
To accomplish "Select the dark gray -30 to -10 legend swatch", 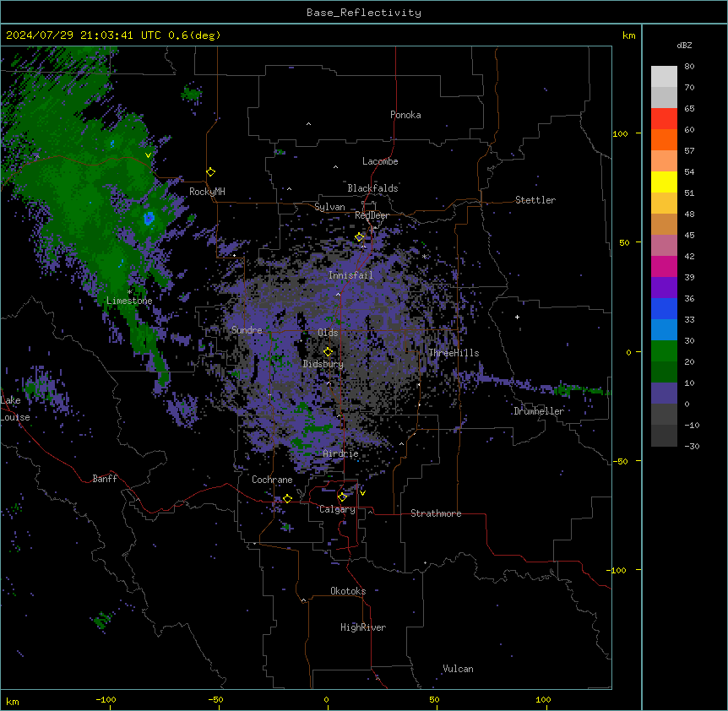I will 664,436.
